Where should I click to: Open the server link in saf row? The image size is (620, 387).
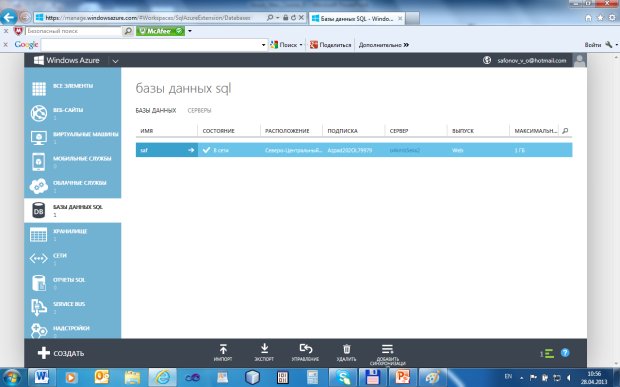405,150
